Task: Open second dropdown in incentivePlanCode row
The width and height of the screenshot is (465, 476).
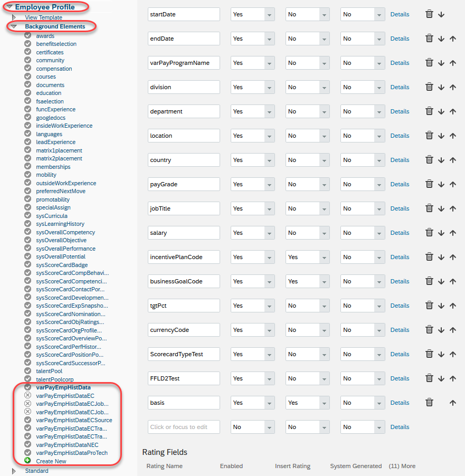Action: 308,257
